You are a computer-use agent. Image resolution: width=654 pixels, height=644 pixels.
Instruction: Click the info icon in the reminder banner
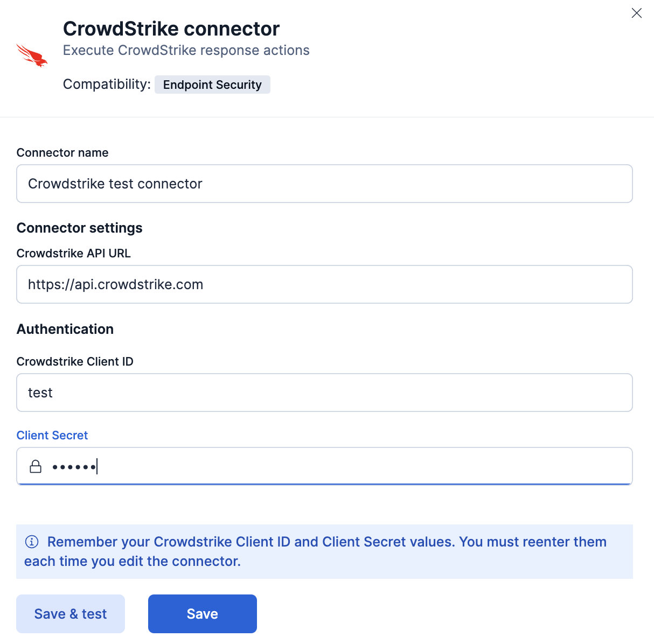click(32, 542)
